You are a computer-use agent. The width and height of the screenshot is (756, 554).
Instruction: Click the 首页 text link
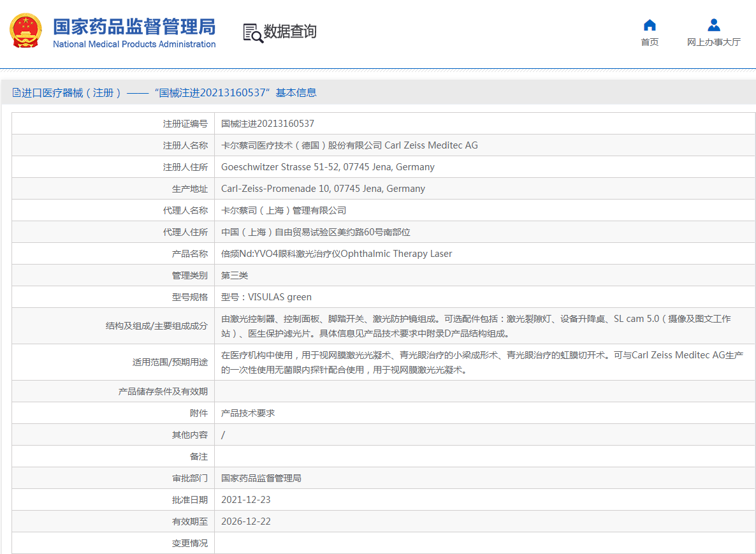pyautogui.click(x=650, y=43)
